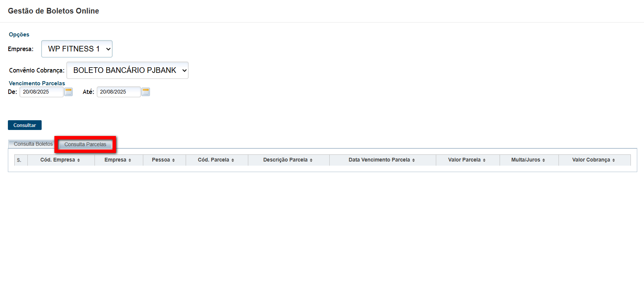The image size is (644, 287).
Task: Switch to the Consulta Boletos tab
Action: coord(33,144)
